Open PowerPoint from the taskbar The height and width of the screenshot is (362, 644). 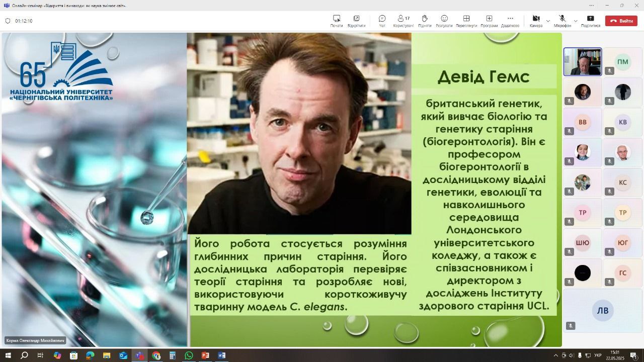click(x=205, y=355)
